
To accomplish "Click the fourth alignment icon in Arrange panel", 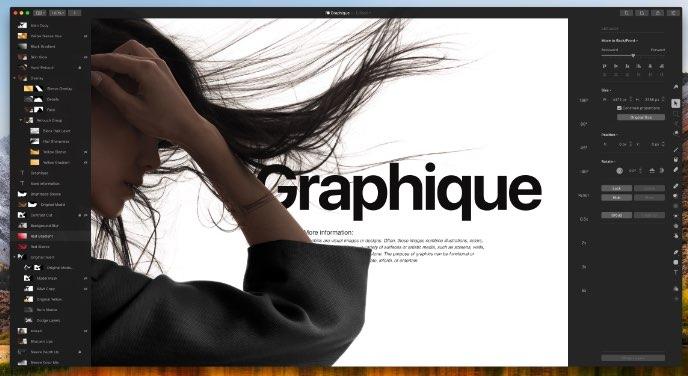I will [x=639, y=66].
